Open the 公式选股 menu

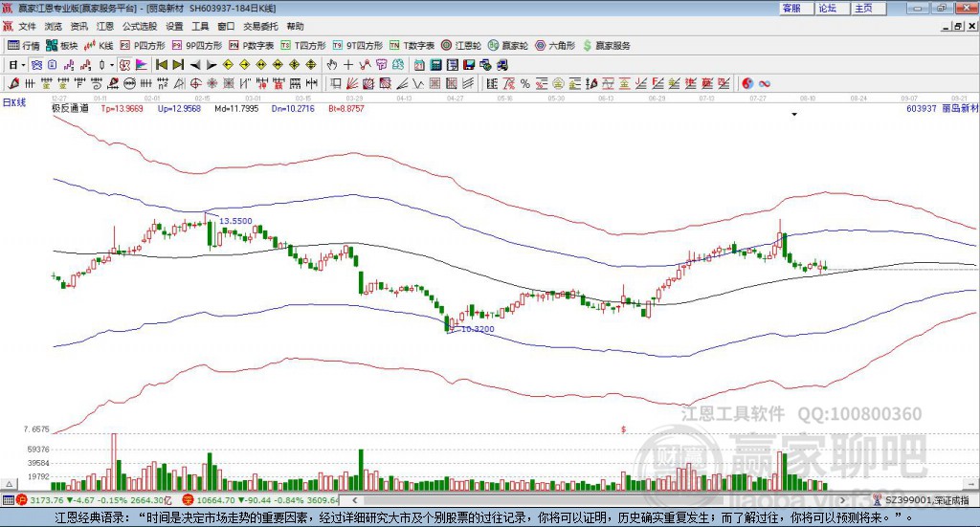(140, 26)
